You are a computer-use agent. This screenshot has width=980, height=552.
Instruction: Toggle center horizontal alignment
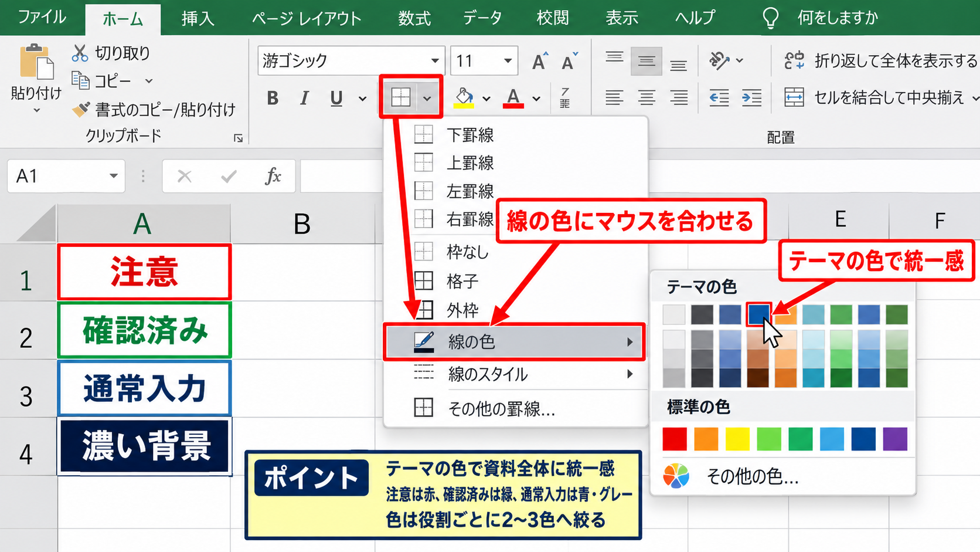point(646,97)
